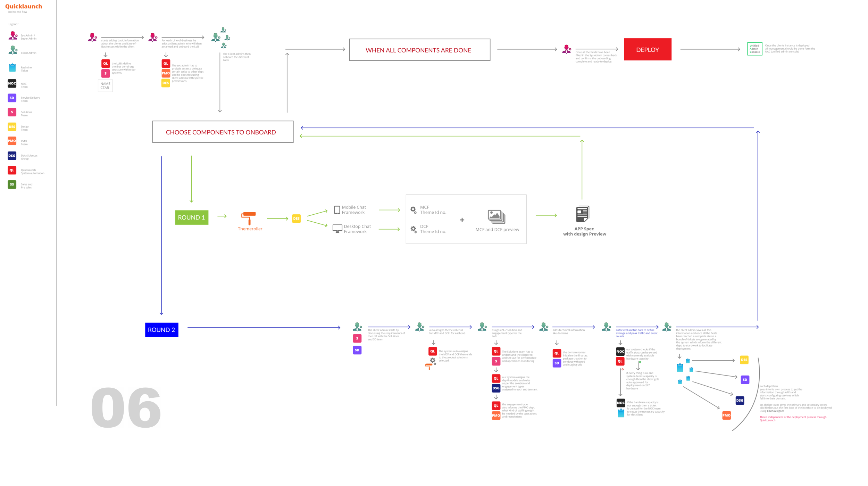Image resolution: width=868 pixels, height=486 pixels.
Task: Select the 'Themeroller' label text
Action: coord(250,229)
